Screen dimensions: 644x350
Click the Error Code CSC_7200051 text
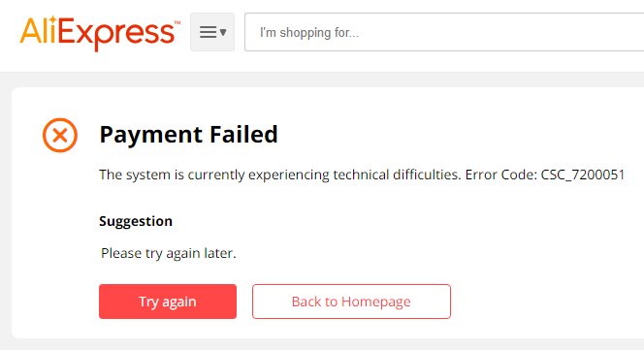545,175
